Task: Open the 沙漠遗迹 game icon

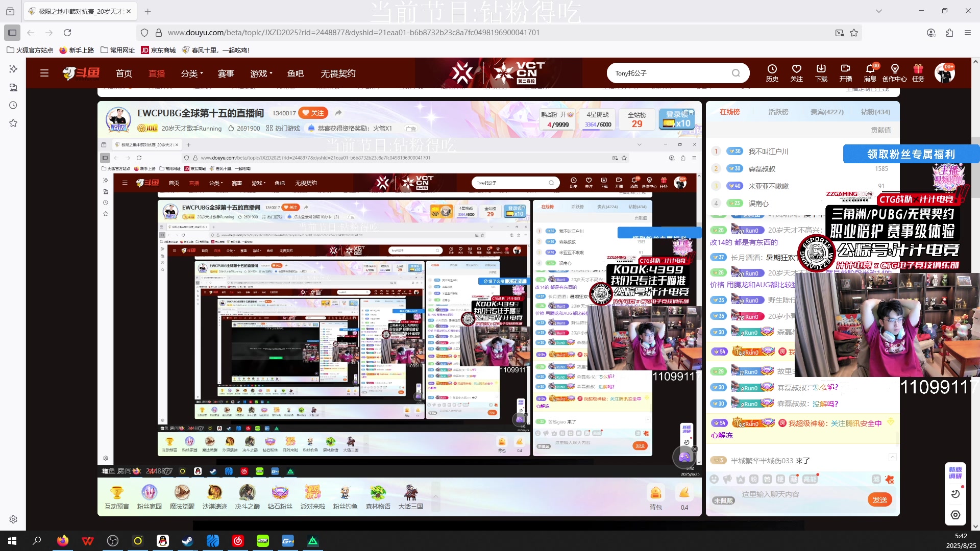Action: [215, 497]
